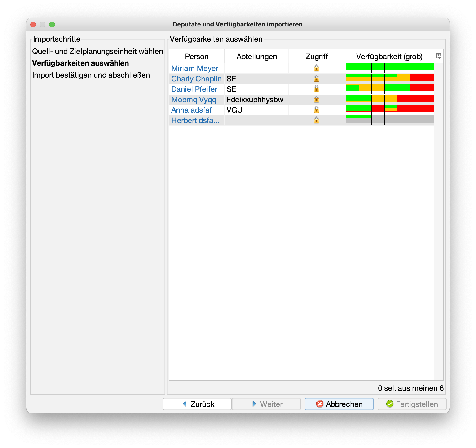Select step Quell- und Zielplanungseinheit wählen

(x=97, y=51)
